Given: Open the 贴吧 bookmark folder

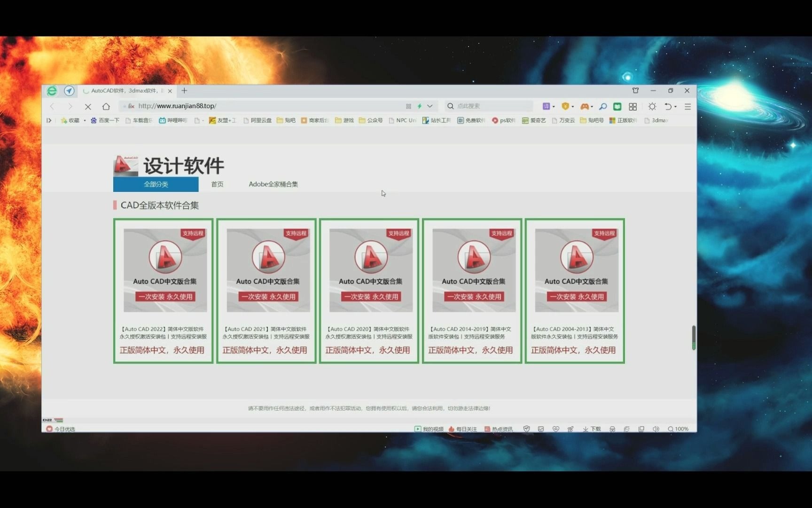Looking at the screenshot, I should pos(286,120).
